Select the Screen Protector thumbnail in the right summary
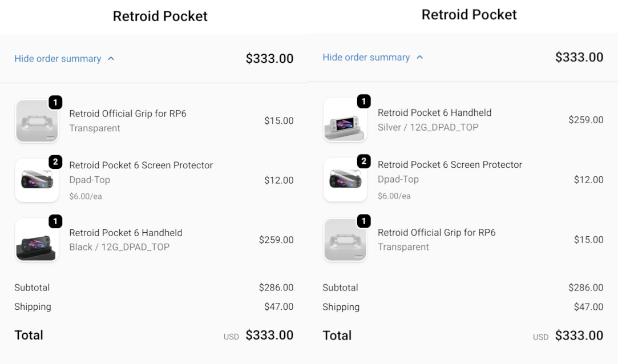 click(x=345, y=180)
